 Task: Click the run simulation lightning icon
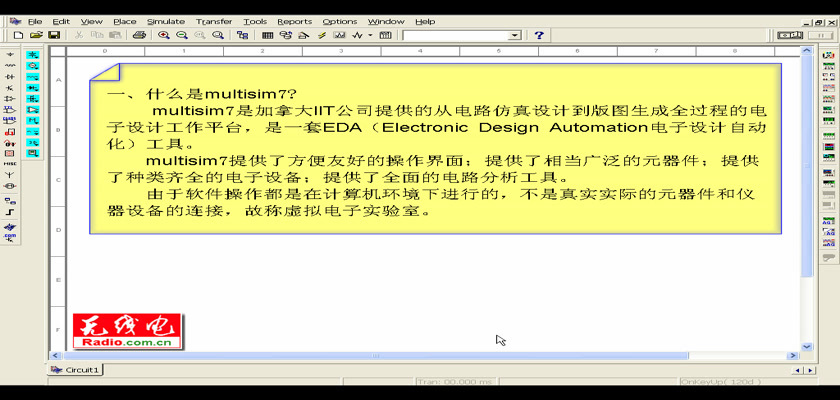(321, 35)
